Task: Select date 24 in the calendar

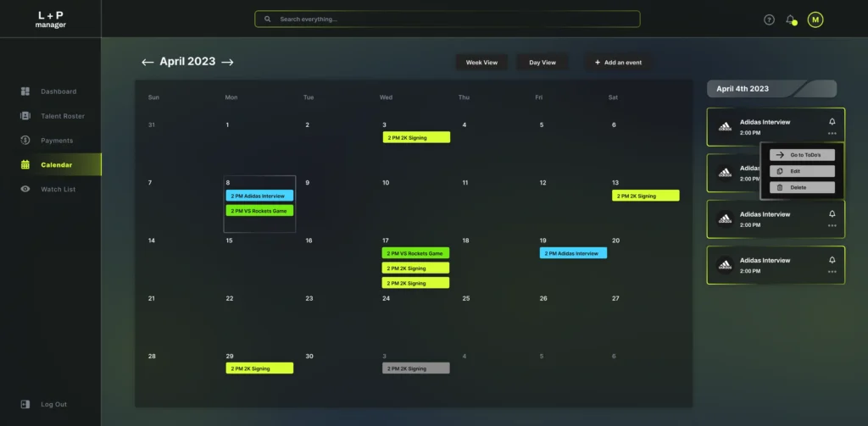Action: pos(386,298)
